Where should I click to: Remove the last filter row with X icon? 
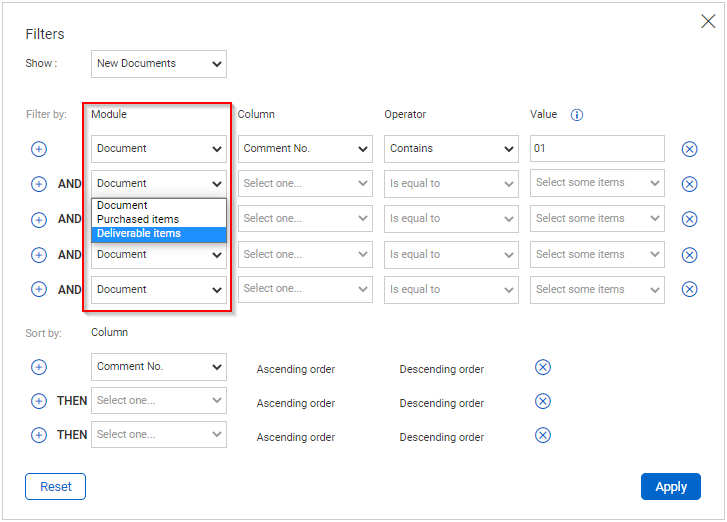click(x=689, y=289)
